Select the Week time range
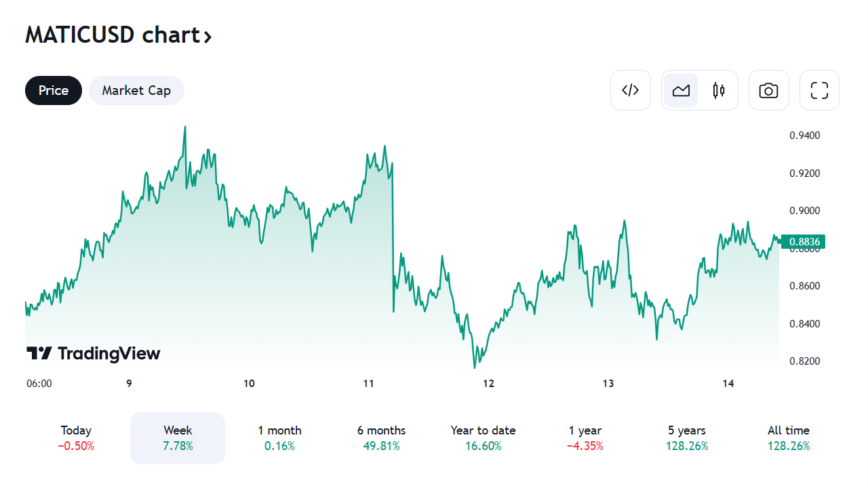 [178, 438]
